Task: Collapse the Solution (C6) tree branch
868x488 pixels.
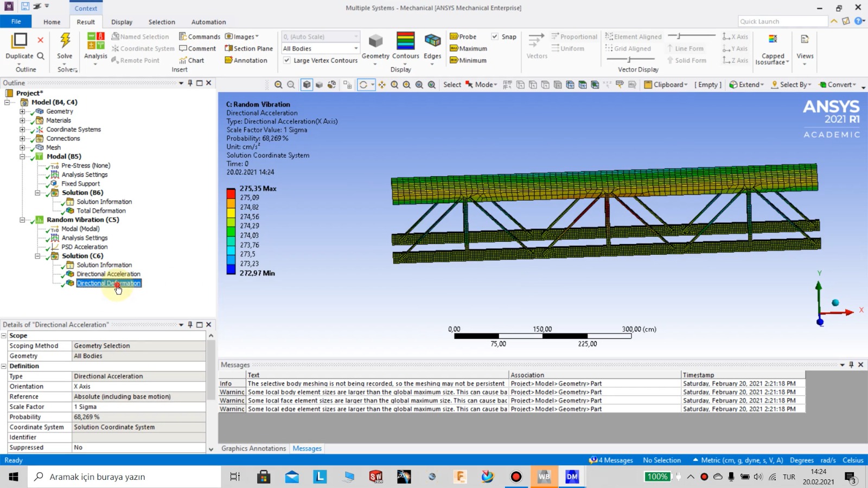Action: click(36, 256)
